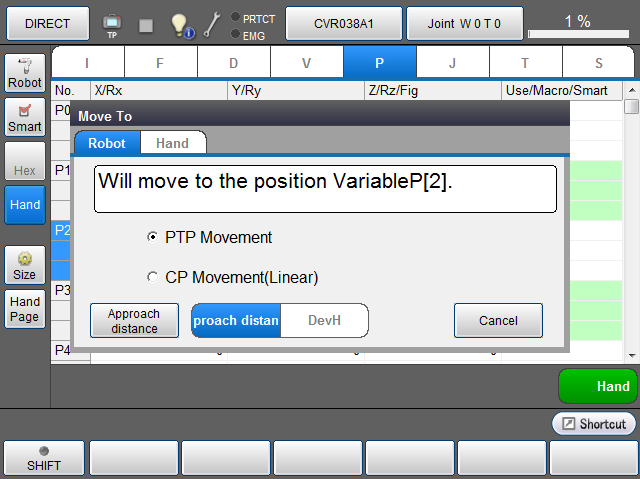Viewport: 640px width, 479px height.
Task: Open the Shortcut button
Action: tap(594, 424)
